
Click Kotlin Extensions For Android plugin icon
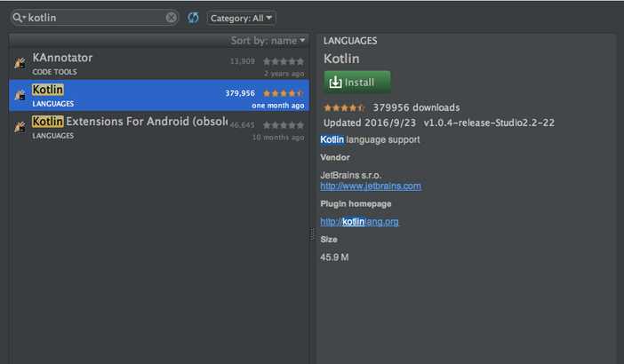pyautogui.click(x=20, y=127)
